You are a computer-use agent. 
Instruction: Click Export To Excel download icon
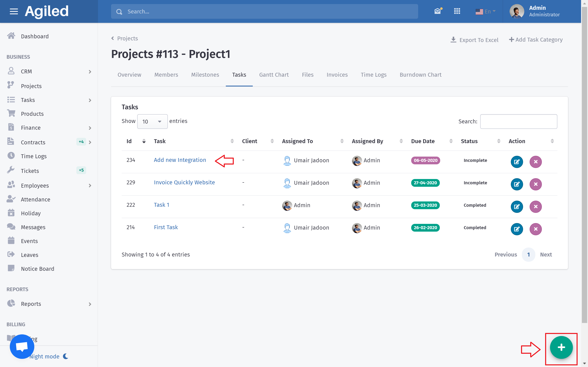pos(453,40)
